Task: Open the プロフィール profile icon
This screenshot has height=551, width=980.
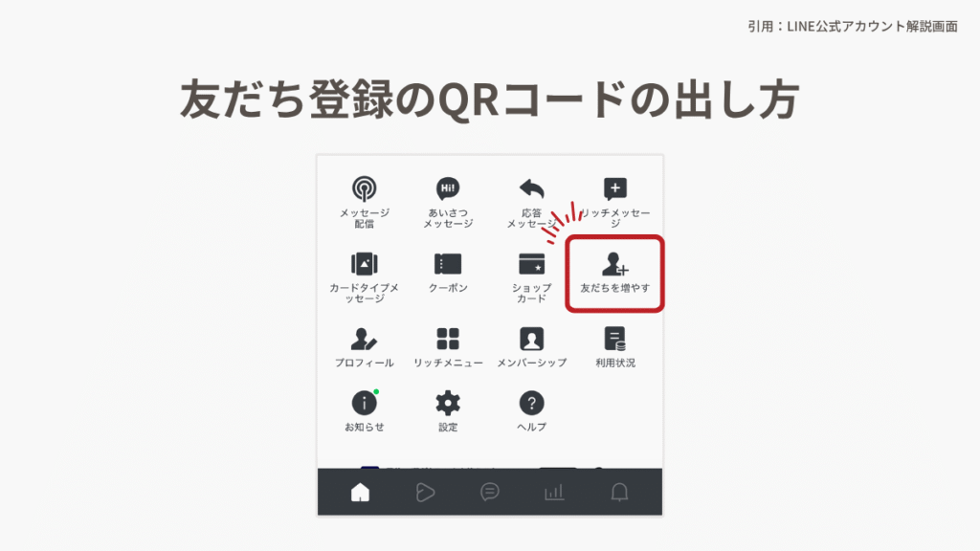Action: tap(364, 339)
